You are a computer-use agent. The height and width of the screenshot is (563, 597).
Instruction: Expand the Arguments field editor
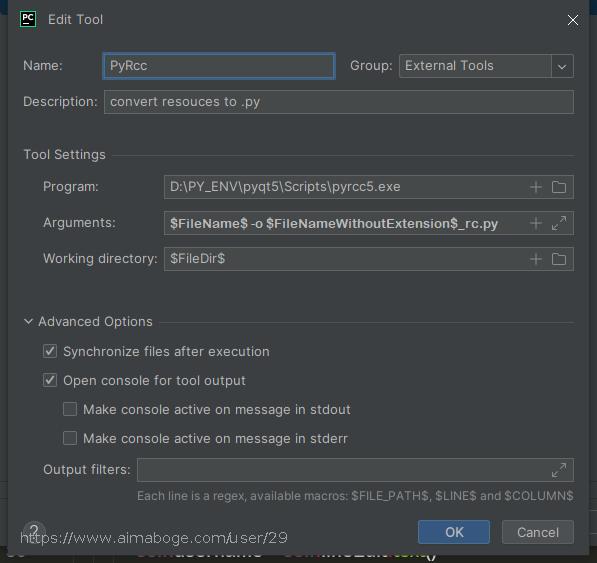click(x=559, y=223)
